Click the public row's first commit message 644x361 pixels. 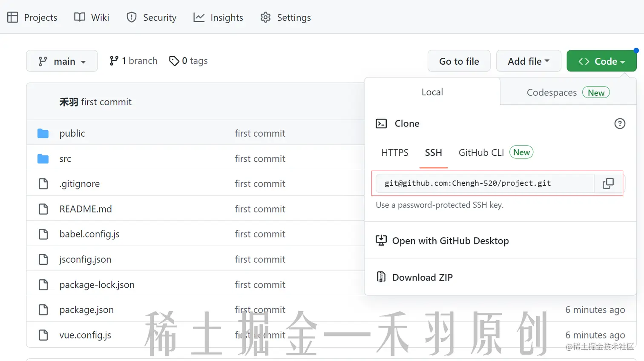[260, 133]
